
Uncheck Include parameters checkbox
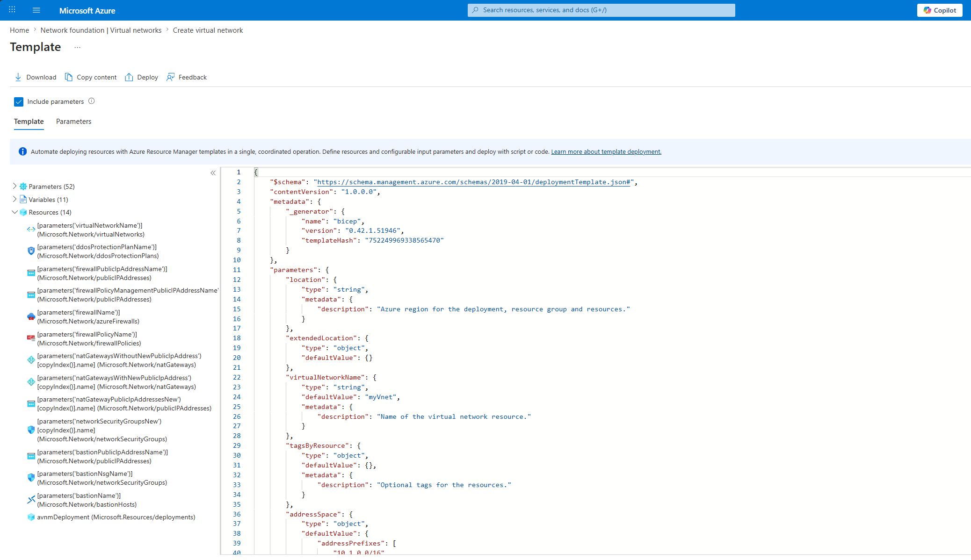pos(19,101)
